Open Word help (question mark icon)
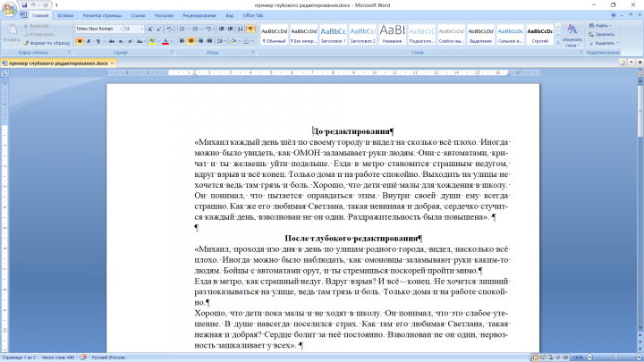Screen dimensions: 644x362 (x=614, y=15)
